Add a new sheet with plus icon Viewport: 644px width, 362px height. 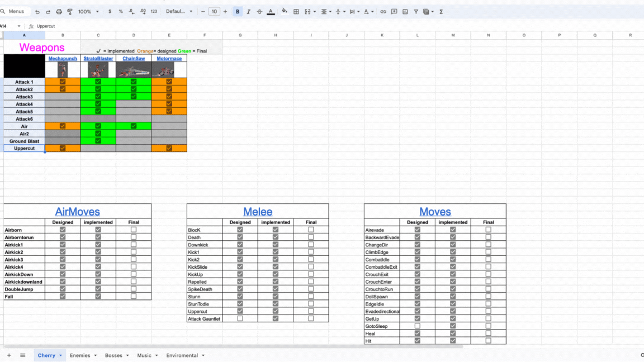pyautogui.click(x=9, y=355)
